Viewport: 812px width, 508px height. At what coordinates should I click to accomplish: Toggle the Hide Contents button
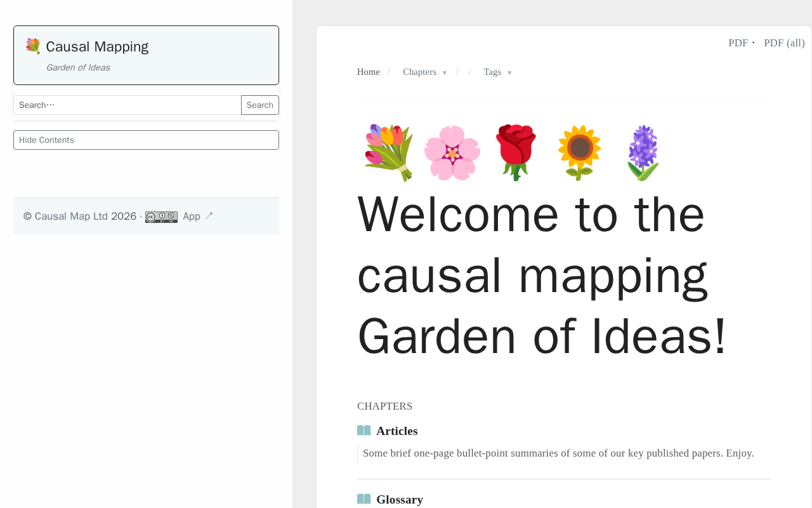click(146, 140)
